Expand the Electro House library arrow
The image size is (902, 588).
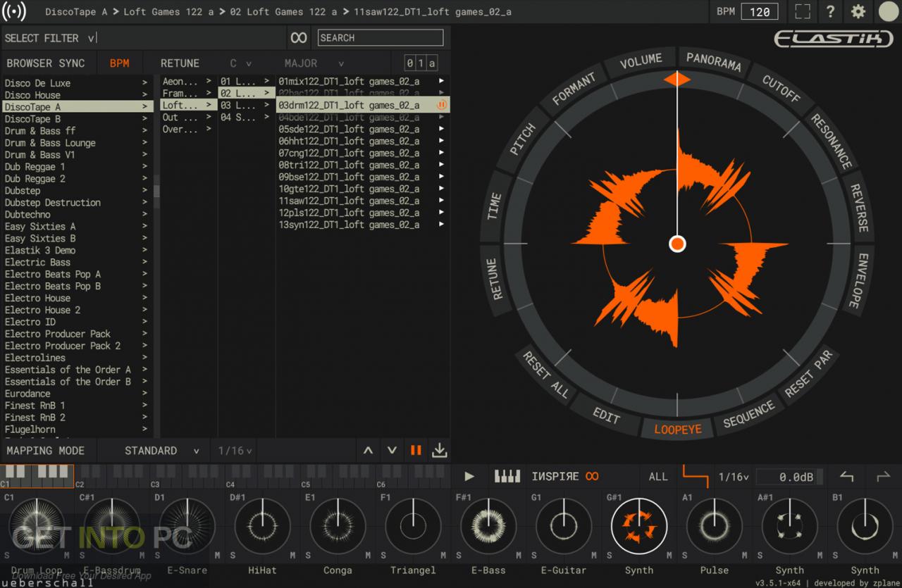[144, 299]
